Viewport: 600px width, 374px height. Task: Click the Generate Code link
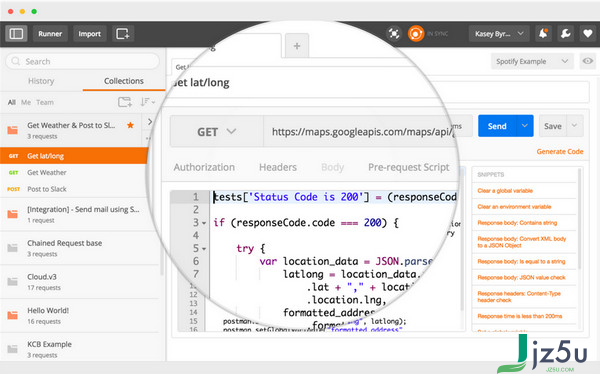560,152
